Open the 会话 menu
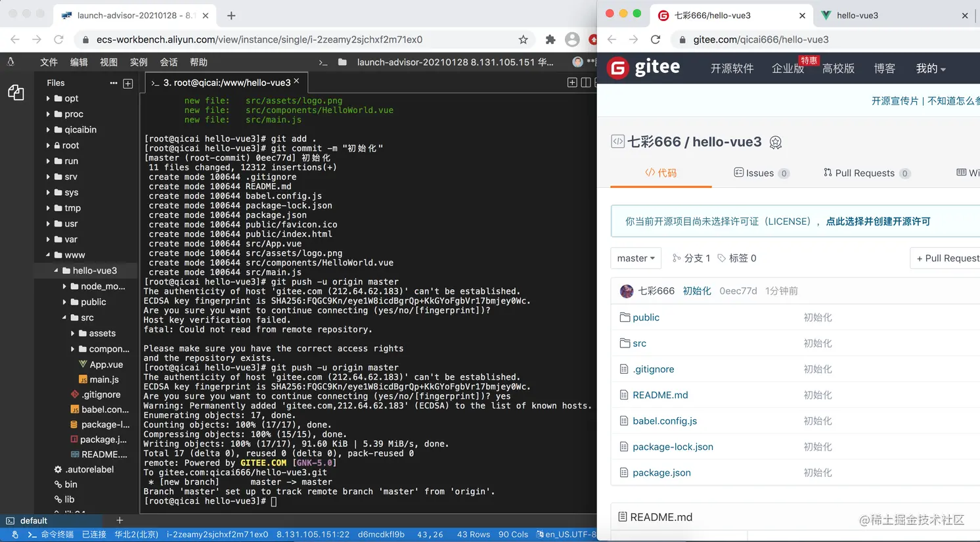This screenshot has height=542, width=980. tap(169, 62)
